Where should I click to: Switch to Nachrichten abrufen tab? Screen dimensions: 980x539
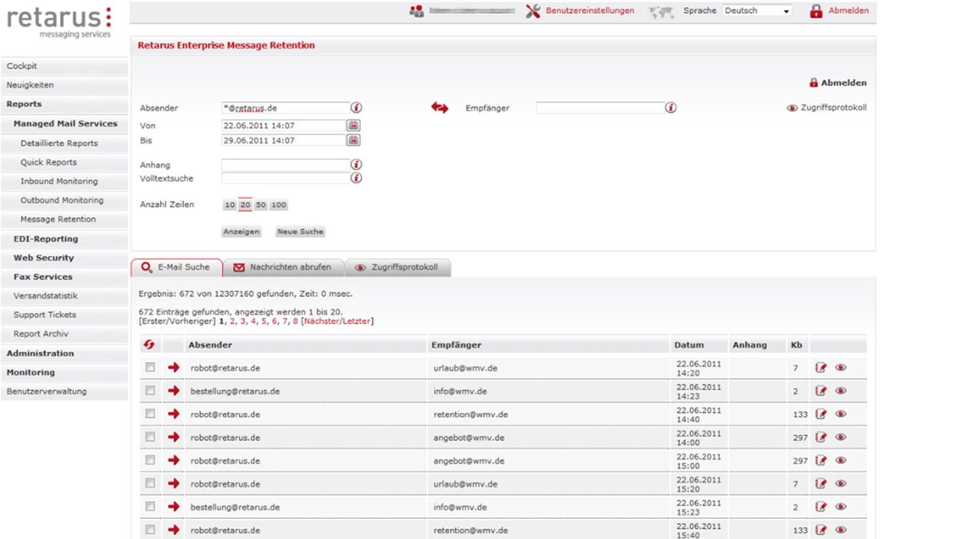click(x=284, y=267)
